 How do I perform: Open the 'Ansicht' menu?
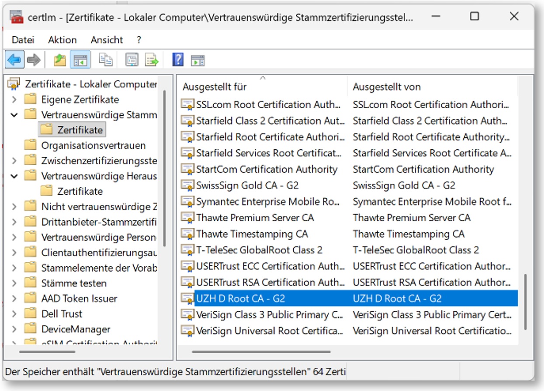coord(105,40)
